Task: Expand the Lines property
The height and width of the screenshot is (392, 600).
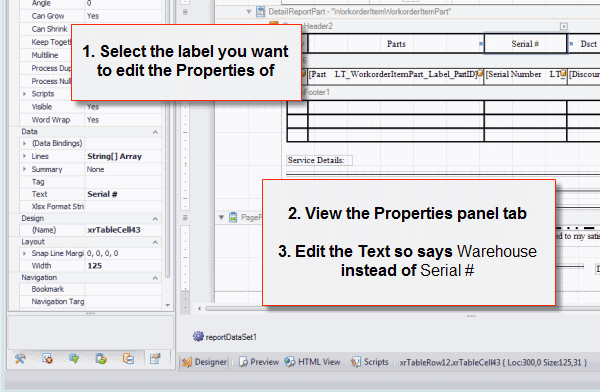Action: tap(24, 156)
